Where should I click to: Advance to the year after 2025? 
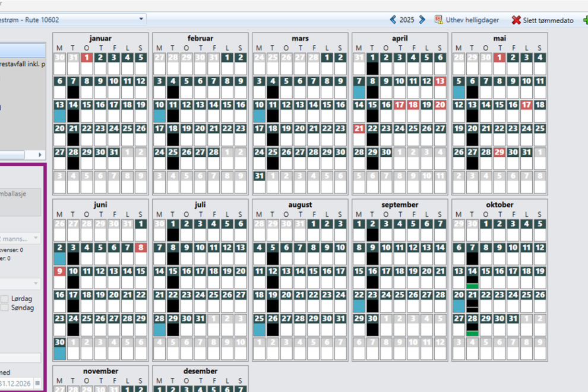tap(422, 20)
